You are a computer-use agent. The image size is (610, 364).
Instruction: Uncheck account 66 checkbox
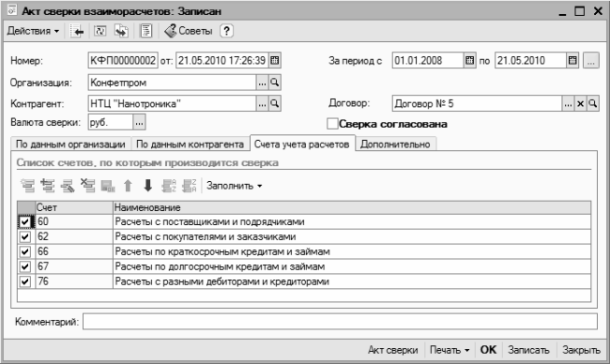(x=25, y=251)
